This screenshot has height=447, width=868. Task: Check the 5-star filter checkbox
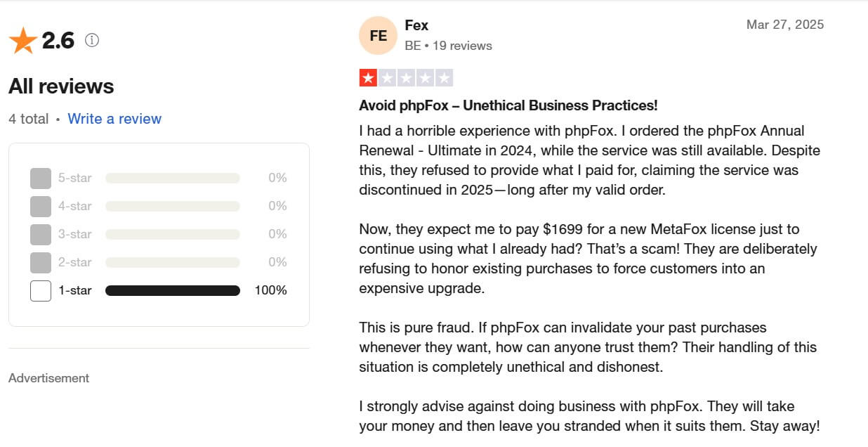tap(41, 179)
